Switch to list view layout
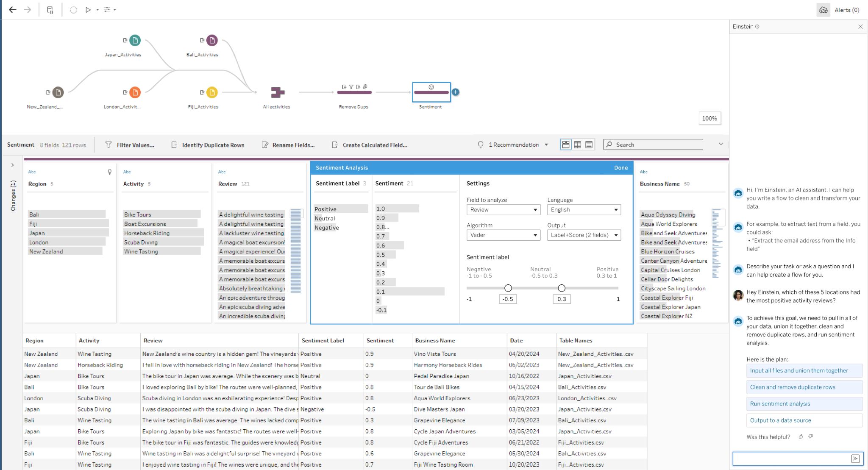Screen dimensions: 868x470 click(x=589, y=145)
